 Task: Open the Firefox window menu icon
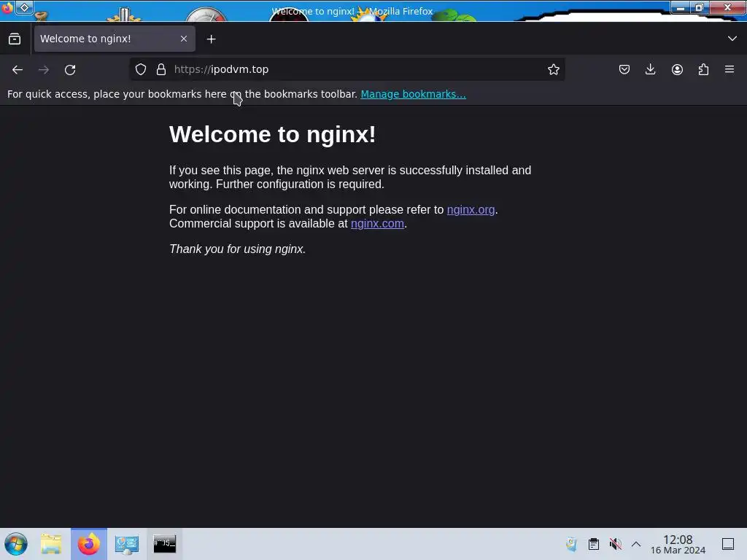[7, 8]
